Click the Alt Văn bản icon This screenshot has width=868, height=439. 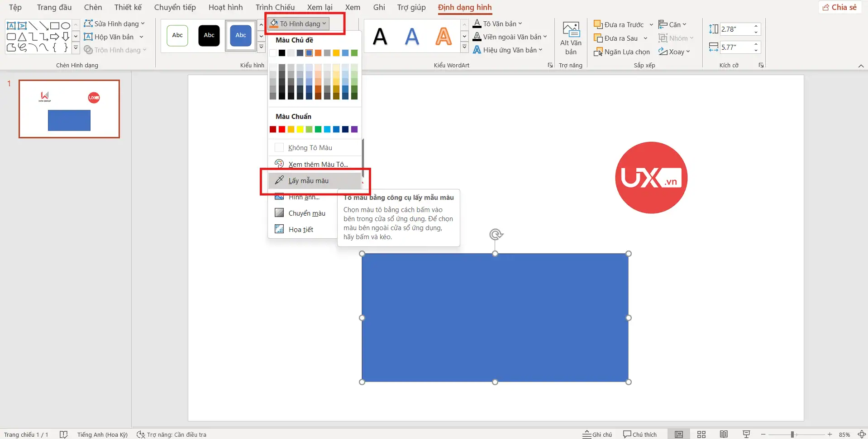(x=571, y=36)
